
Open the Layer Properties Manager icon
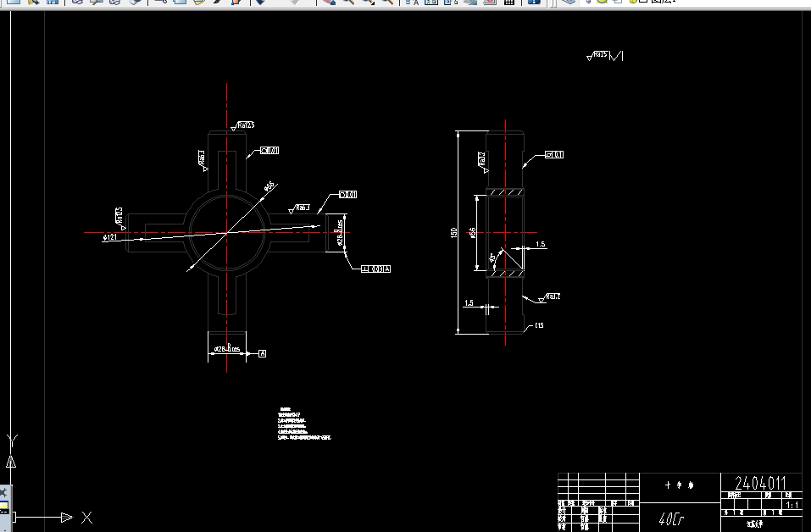point(569,2)
